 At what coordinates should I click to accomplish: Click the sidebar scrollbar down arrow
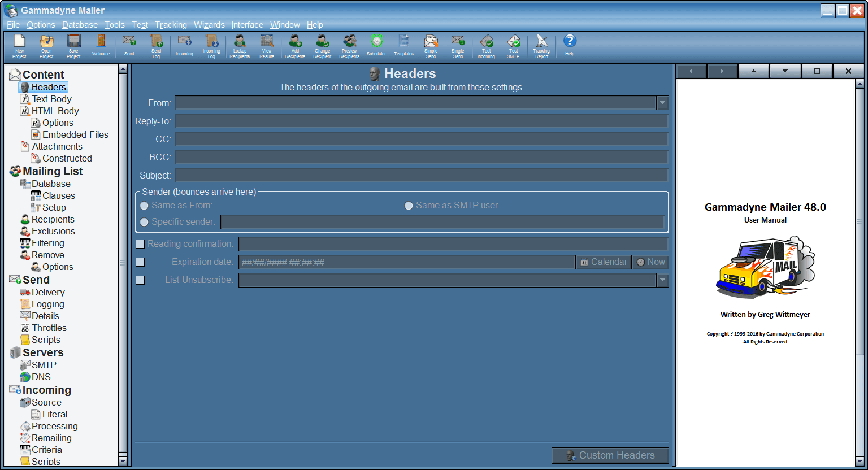coord(123,462)
